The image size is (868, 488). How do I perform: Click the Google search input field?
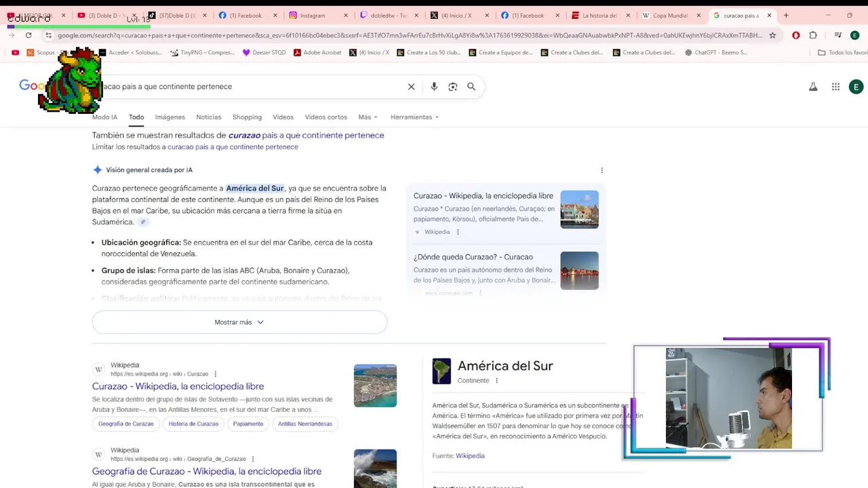251,87
